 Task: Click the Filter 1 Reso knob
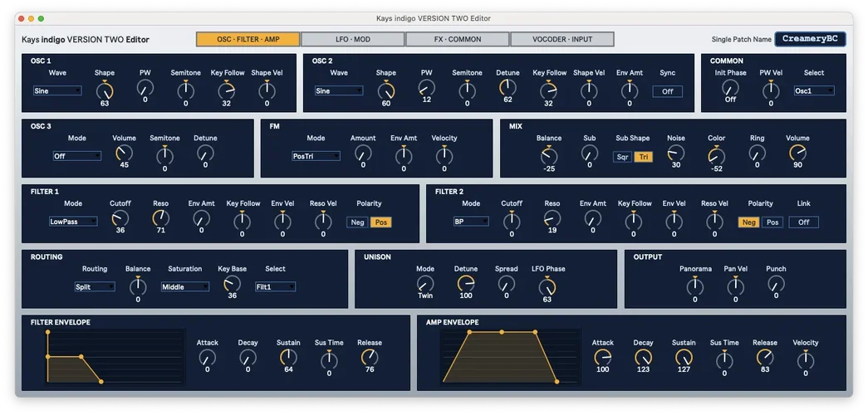pos(160,218)
